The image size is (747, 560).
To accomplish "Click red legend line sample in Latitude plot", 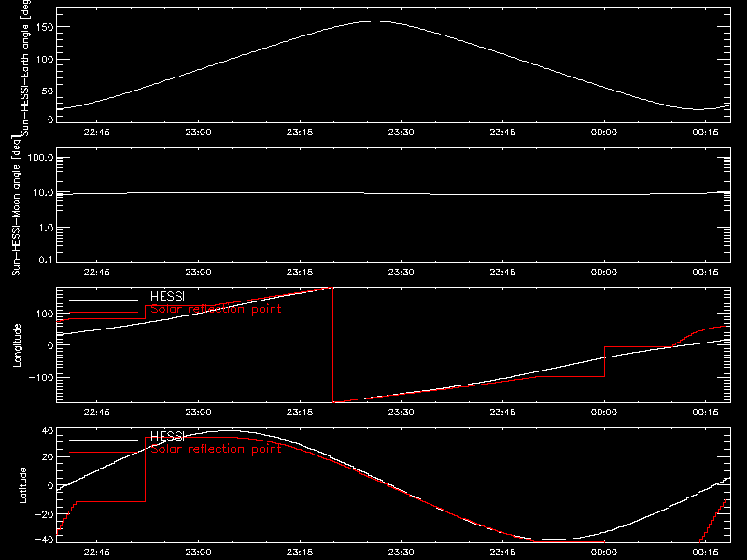I will click(104, 453).
